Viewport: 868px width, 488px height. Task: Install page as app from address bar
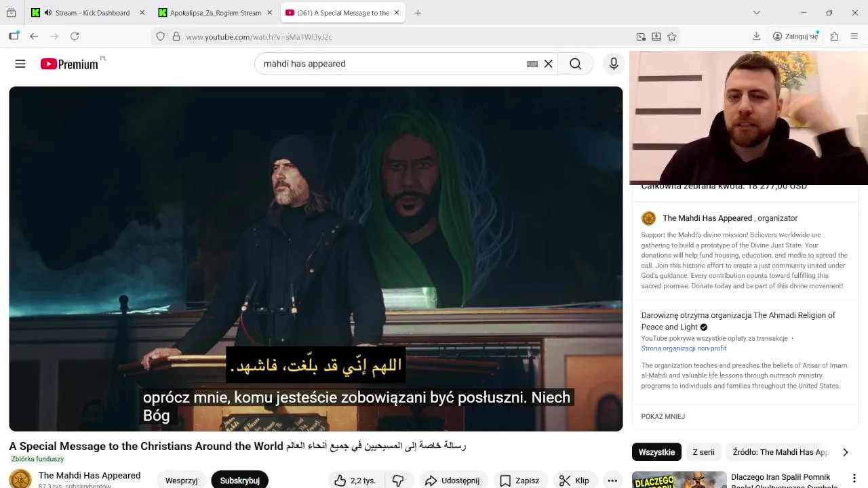tap(656, 37)
